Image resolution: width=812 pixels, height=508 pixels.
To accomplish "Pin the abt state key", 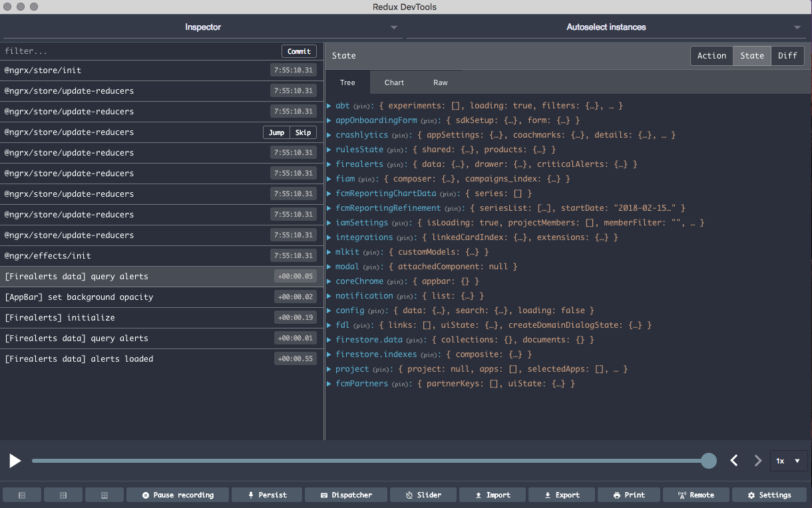I will coord(362,106).
